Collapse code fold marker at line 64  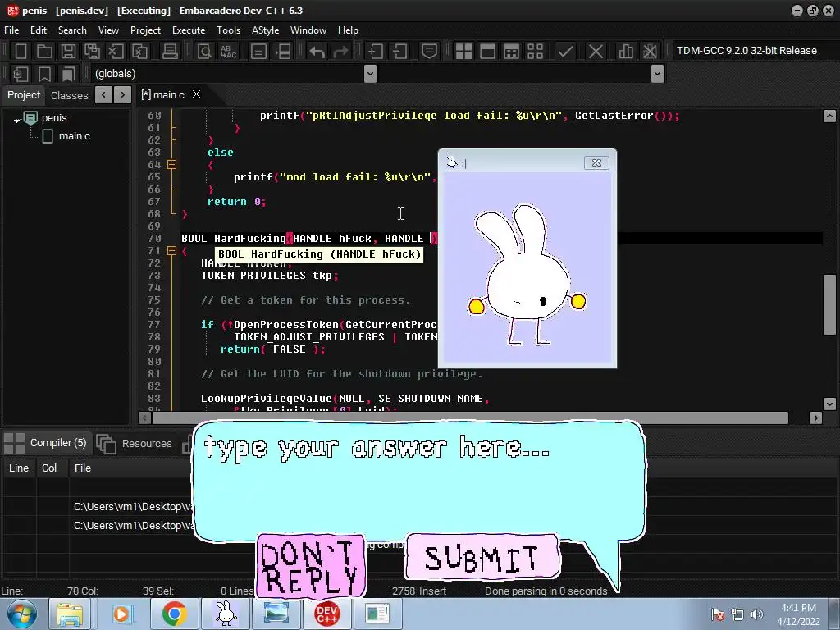click(172, 164)
